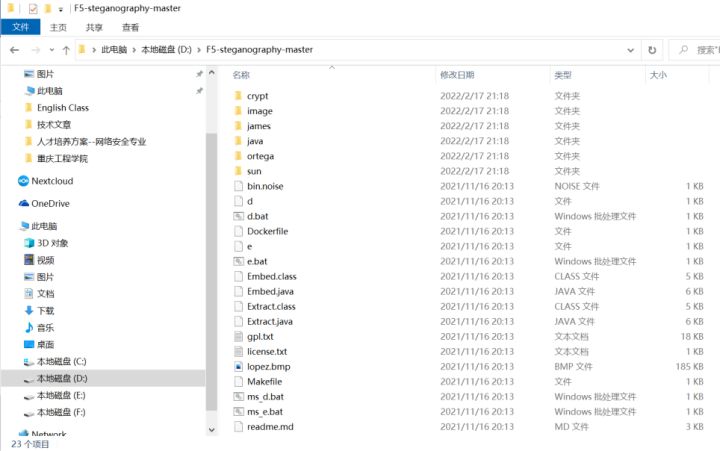Screen dimensions: 720x451
Task: Select 重庆工程学院 in the sidebar
Action: (62, 158)
